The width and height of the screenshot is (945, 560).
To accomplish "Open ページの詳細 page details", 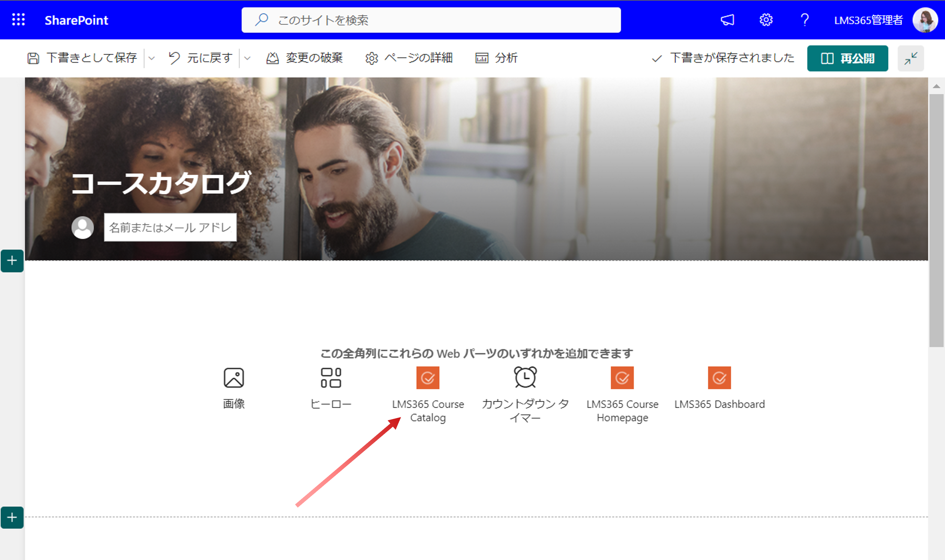I will (x=409, y=58).
